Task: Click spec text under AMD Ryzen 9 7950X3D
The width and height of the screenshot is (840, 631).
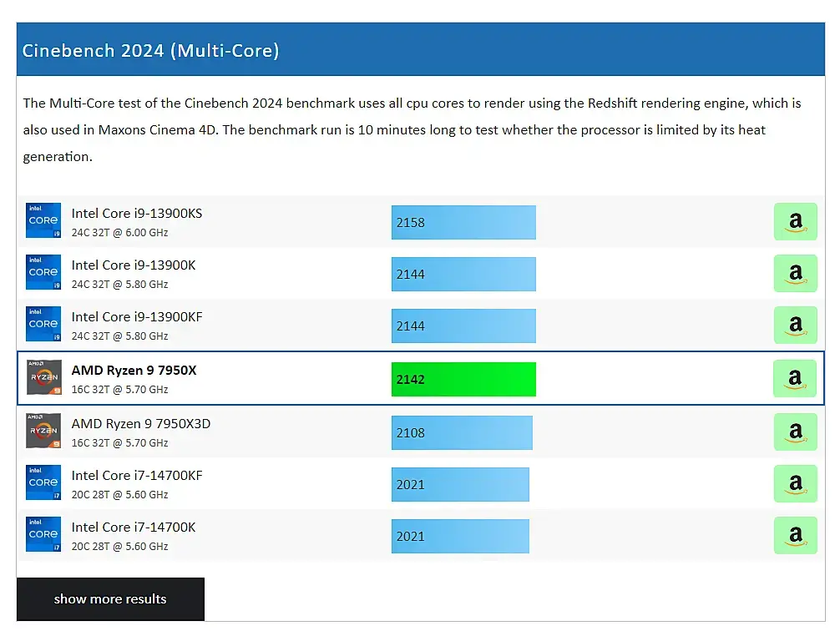Action: (x=119, y=443)
